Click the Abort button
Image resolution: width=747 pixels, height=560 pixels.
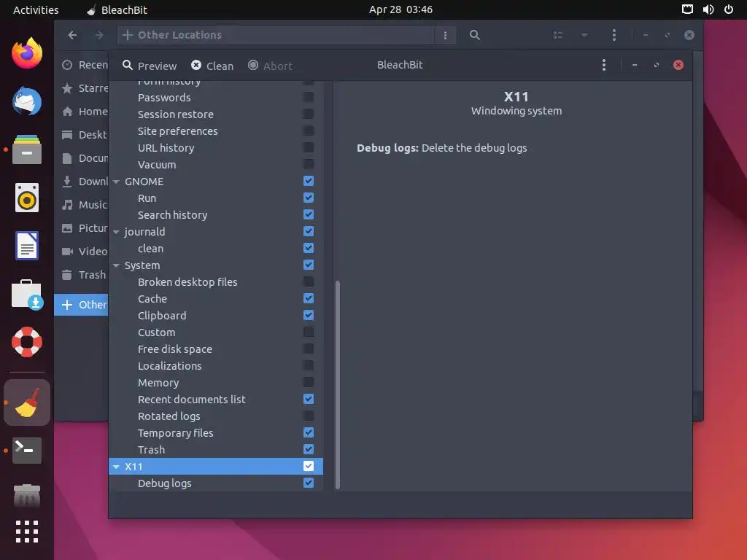pos(270,66)
